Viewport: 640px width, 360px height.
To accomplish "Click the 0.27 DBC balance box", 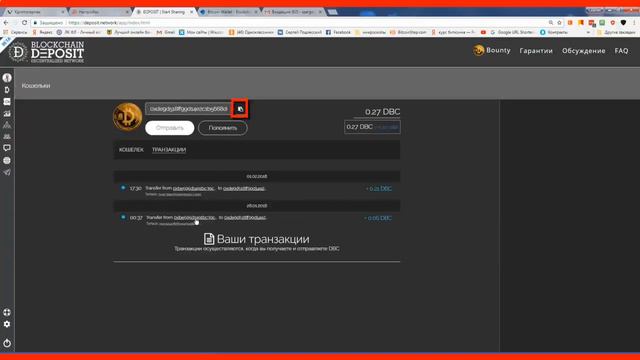I will [372, 127].
